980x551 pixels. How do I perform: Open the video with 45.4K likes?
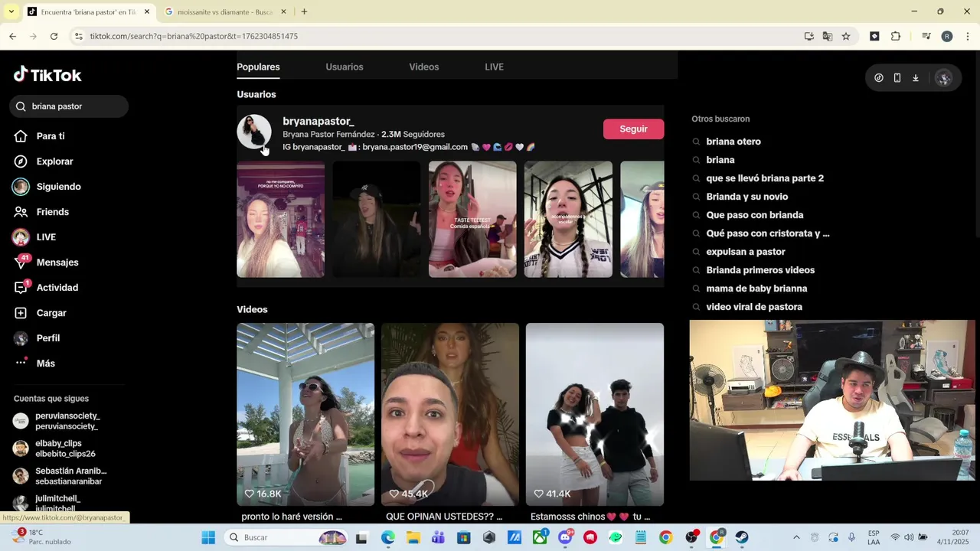450,414
